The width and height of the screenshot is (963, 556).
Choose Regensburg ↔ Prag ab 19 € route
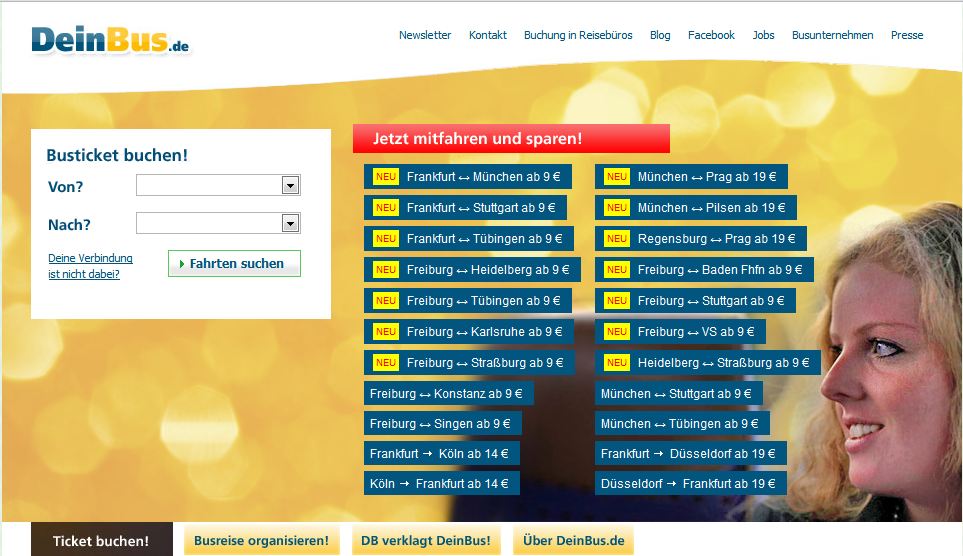pos(701,238)
